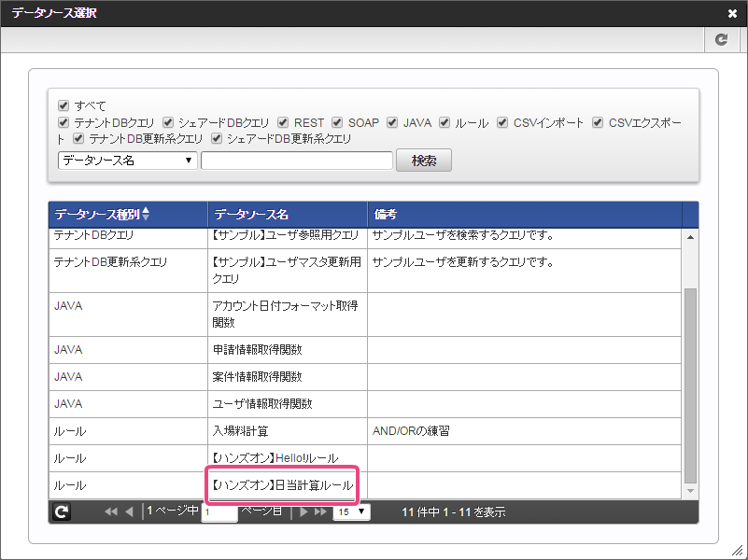This screenshot has width=748, height=560.
Task: Select the 【ハンズオン】日当計算ルール row
Action: tap(283, 485)
